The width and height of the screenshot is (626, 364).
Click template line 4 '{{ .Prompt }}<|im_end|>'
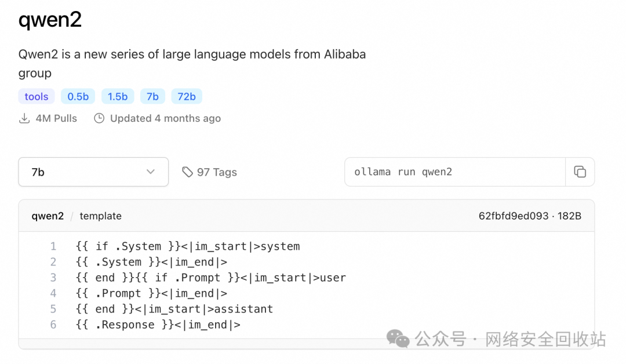click(151, 293)
